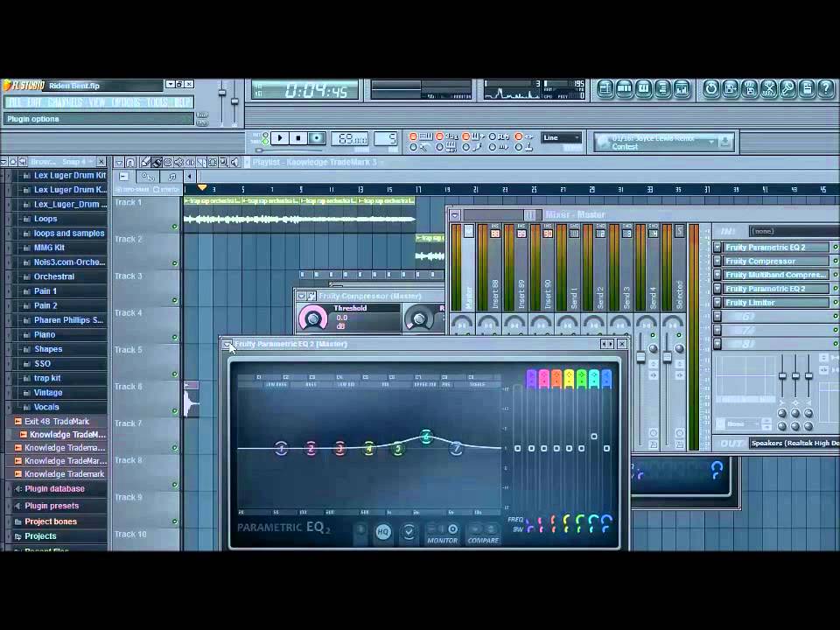The height and width of the screenshot is (630, 840).
Task: Select the Playlist mute tool
Action: pos(178,162)
